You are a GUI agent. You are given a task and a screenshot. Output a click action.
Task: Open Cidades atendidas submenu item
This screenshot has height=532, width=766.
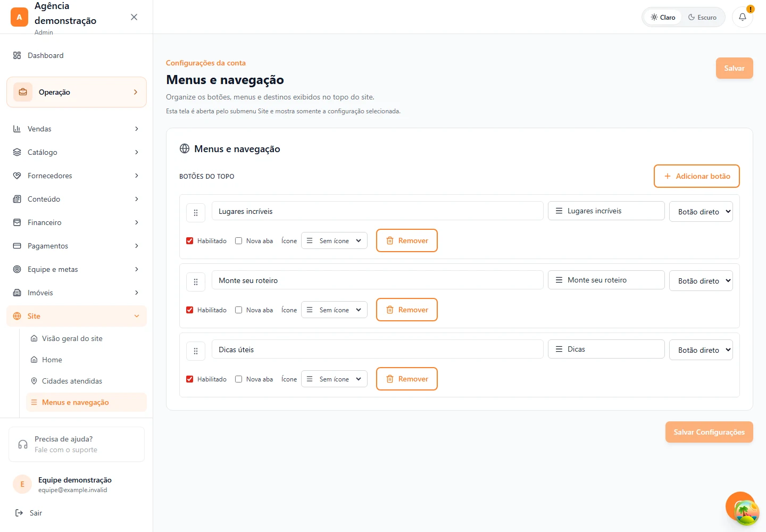pyautogui.click(x=86, y=381)
